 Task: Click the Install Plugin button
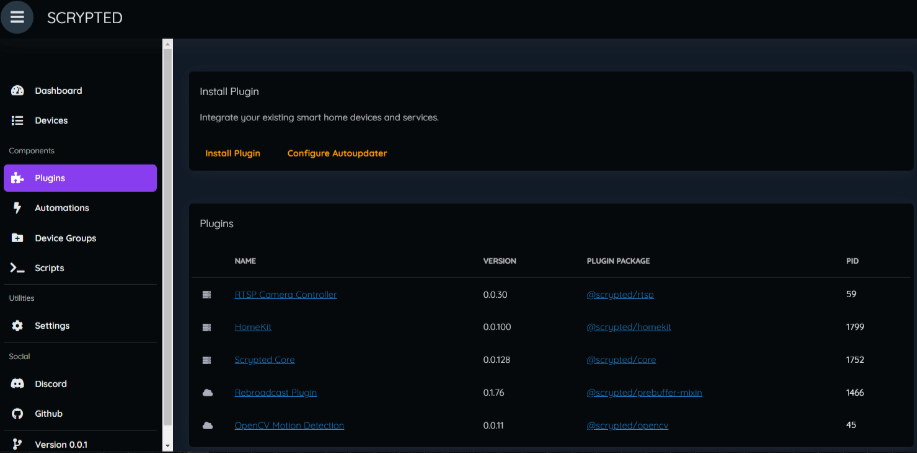[233, 153]
